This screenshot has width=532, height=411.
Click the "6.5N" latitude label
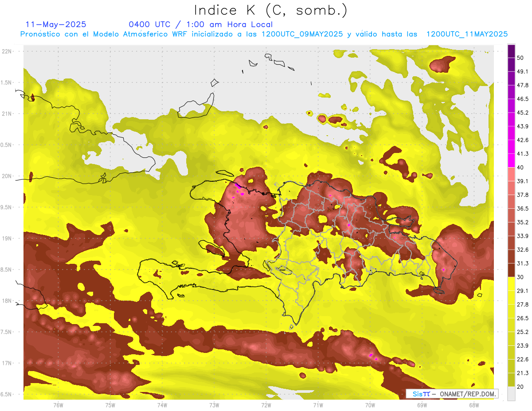7,394
